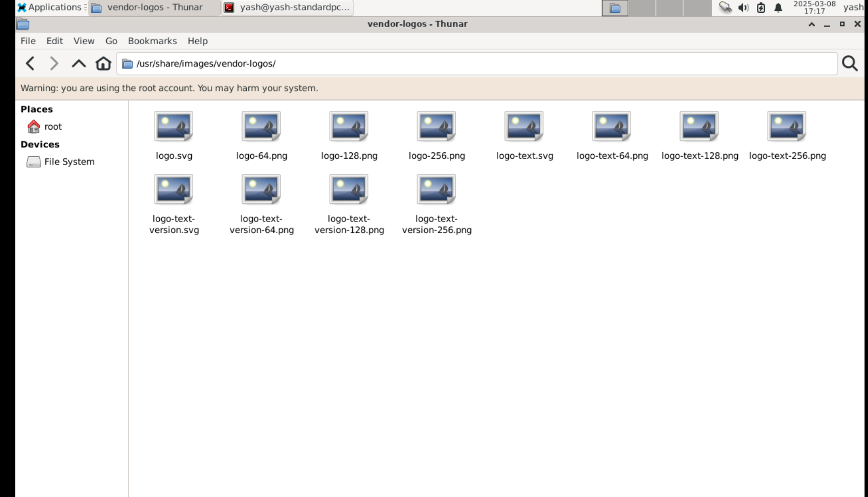Open the File menu
Viewport: 868px width, 497px height.
click(x=28, y=41)
